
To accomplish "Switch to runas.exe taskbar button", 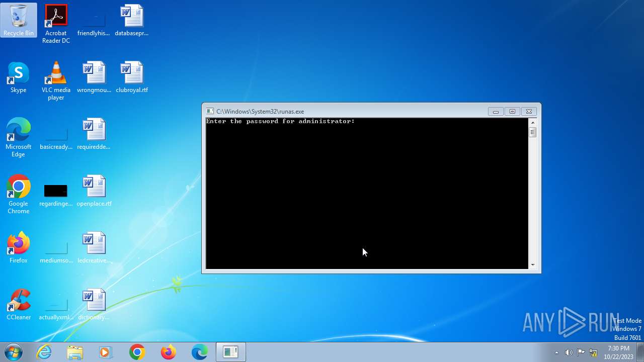I will [231, 352].
